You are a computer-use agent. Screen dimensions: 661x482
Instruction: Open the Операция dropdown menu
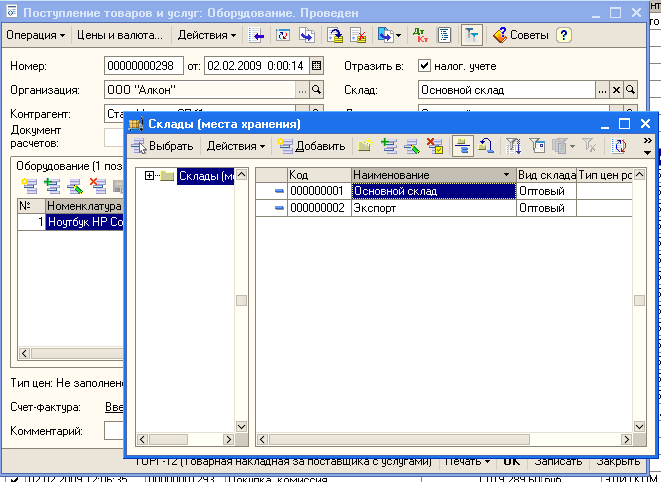point(36,35)
